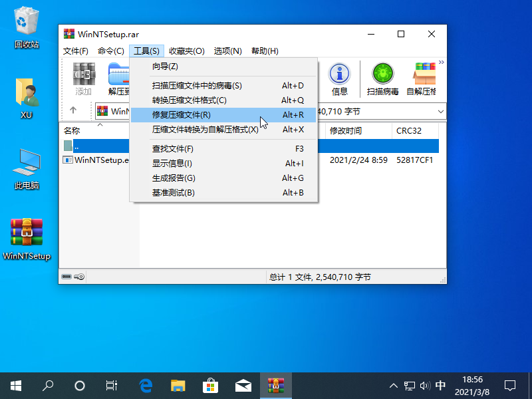Go up one folder with the arrow
This screenshot has width=532, height=399.
click(x=73, y=111)
